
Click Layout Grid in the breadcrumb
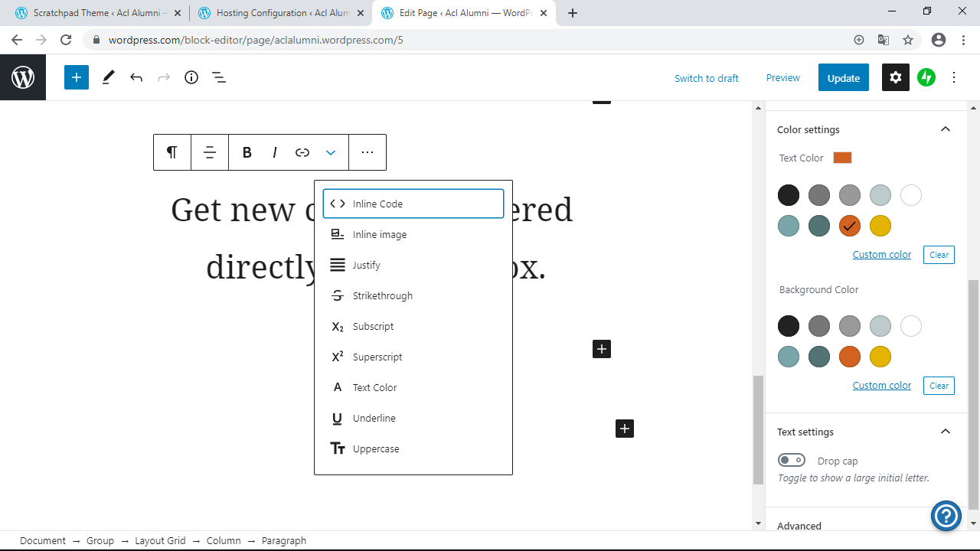pyautogui.click(x=160, y=540)
